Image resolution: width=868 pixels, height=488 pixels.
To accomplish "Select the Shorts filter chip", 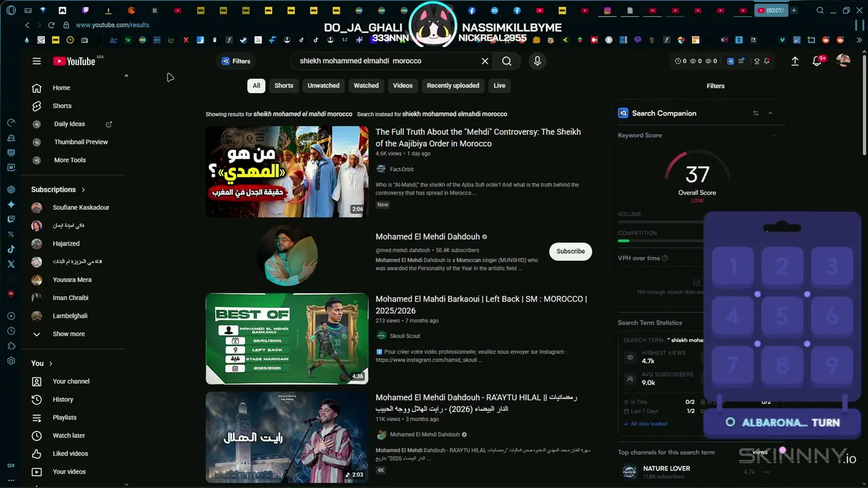I will (x=283, y=86).
